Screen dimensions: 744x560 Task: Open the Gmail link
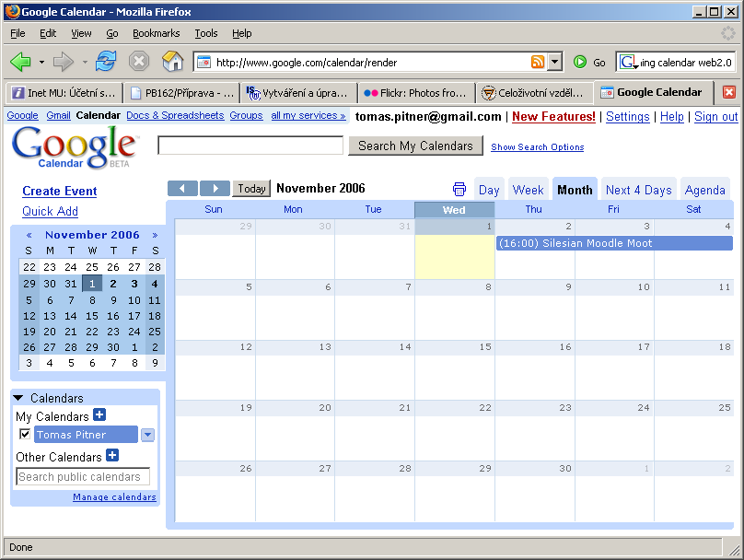58,115
